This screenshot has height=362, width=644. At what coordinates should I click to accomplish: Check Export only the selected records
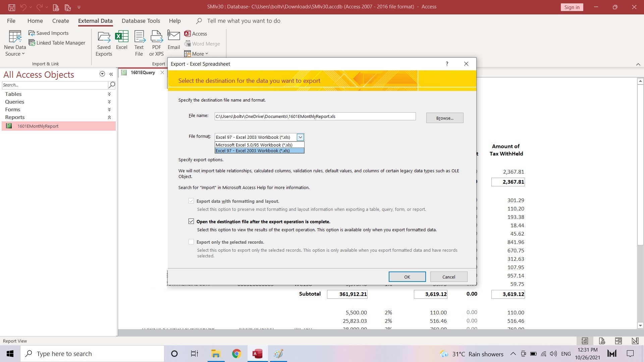pyautogui.click(x=191, y=242)
